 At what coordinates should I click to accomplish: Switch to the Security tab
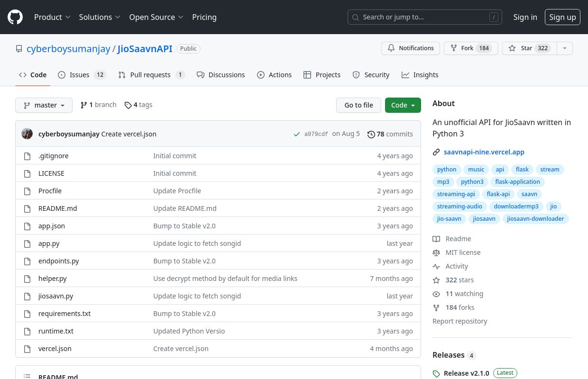(371, 75)
